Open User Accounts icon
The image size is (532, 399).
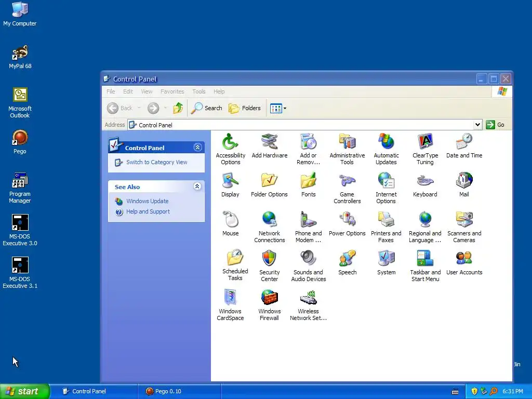[464, 259]
